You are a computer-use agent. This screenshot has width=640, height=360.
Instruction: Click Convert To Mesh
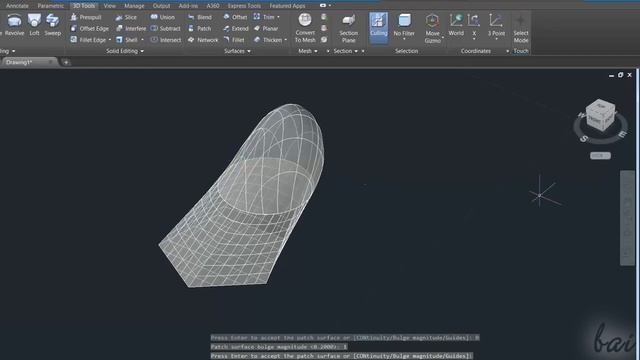tap(305, 28)
